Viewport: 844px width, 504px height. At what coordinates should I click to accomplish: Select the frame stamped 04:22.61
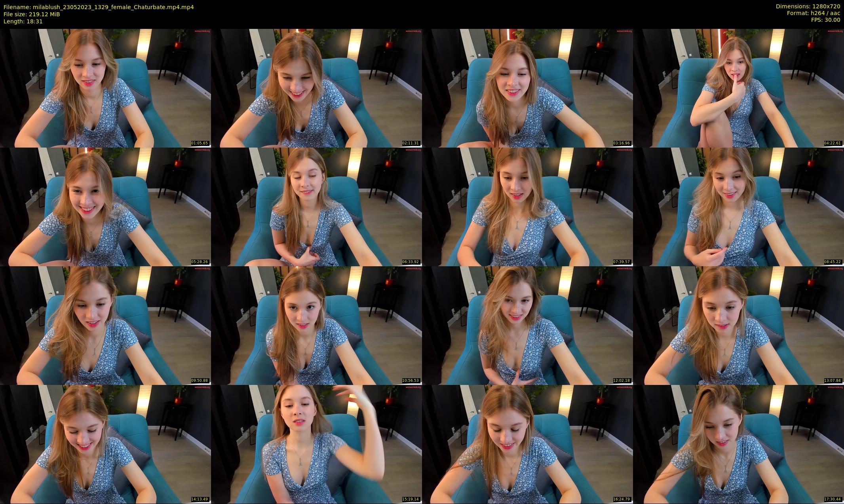738,88
